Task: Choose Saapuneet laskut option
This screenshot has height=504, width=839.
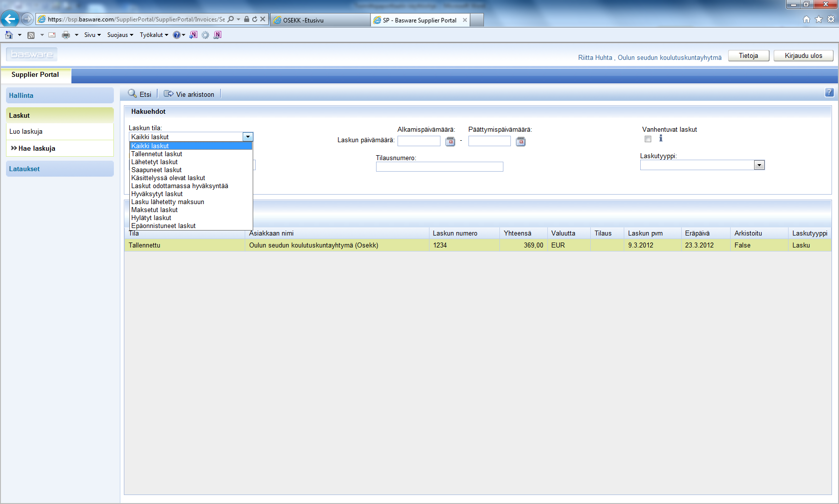Action: tap(191, 170)
